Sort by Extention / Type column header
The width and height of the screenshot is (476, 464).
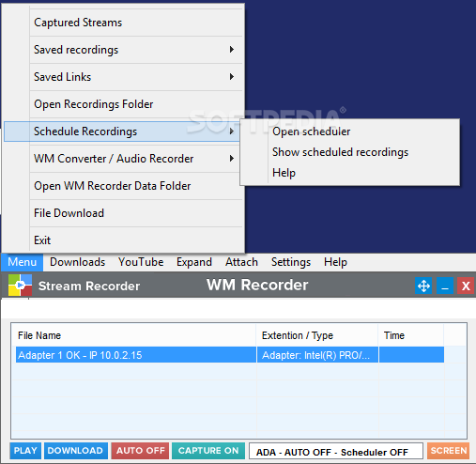click(317, 335)
